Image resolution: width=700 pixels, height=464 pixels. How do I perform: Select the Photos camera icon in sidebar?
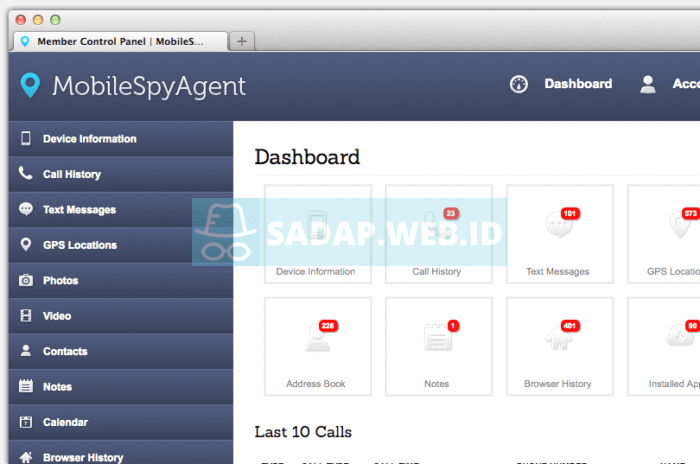click(x=26, y=281)
